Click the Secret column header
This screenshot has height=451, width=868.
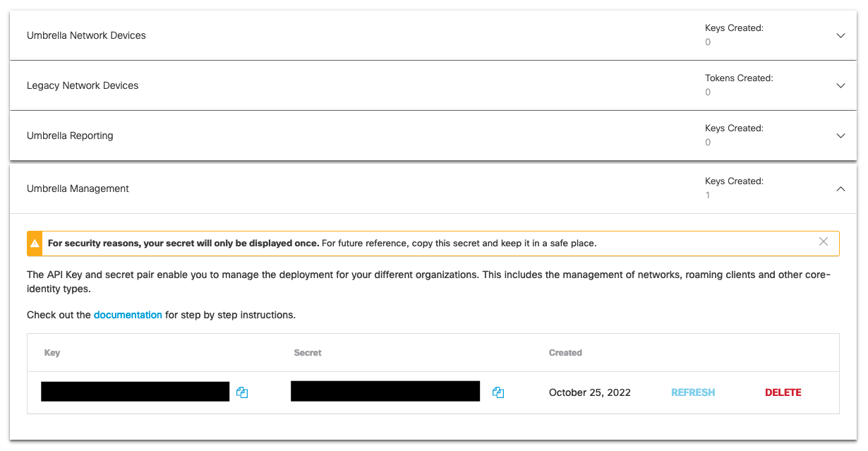click(x=308, y=352)
